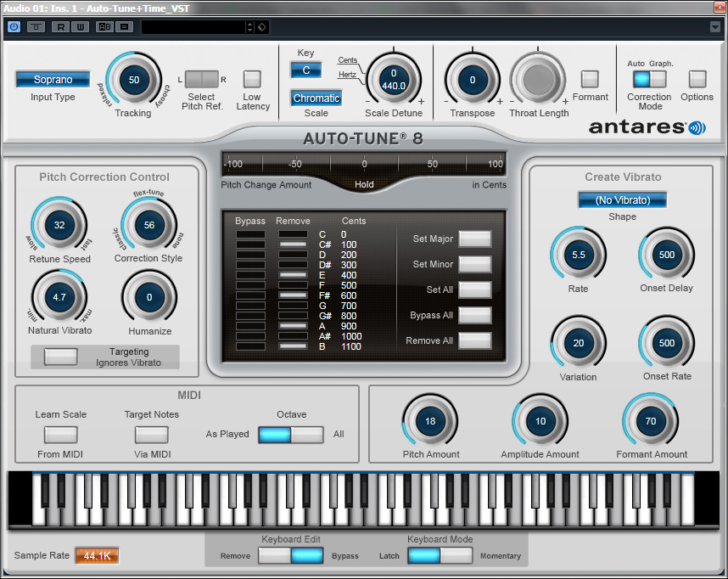Viewport: 728px width, 579px height.
Task: Switch Octave As Played/All toggle
Action: point(291,435)
